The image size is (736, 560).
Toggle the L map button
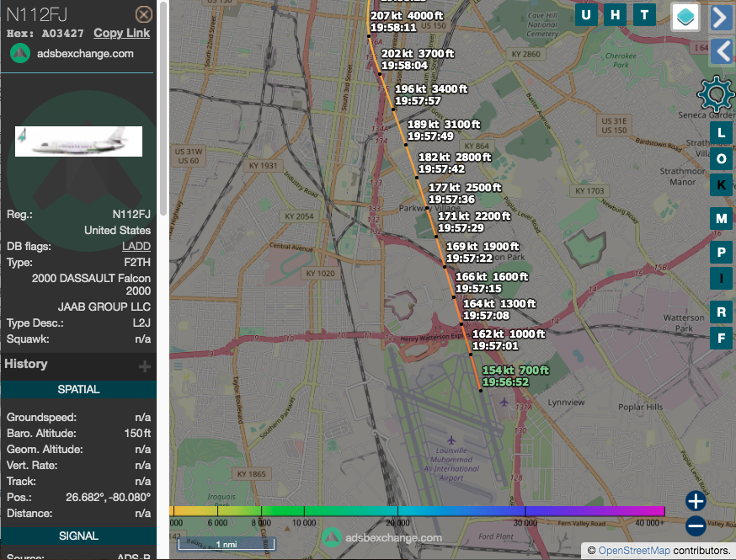tap(721, 133)
